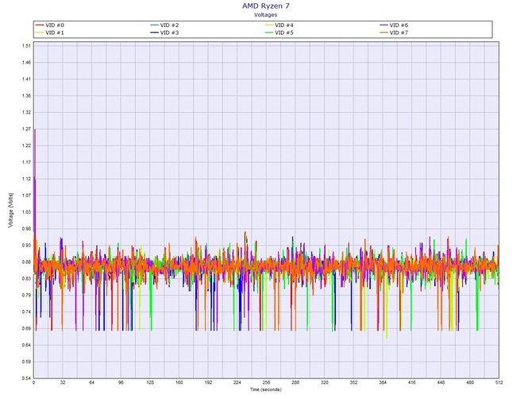
Task: Click the 512 time axis tick
Action: pyautogui.click(x=499, y=382)
